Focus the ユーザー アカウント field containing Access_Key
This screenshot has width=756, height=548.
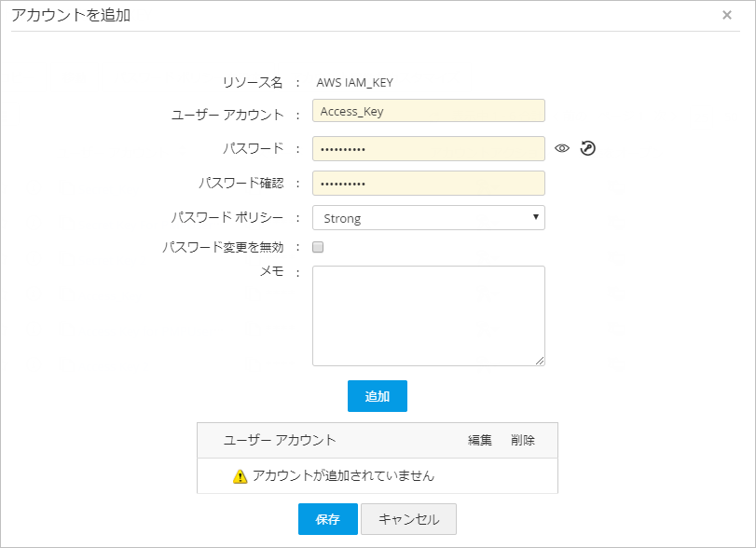coord(428,111)
